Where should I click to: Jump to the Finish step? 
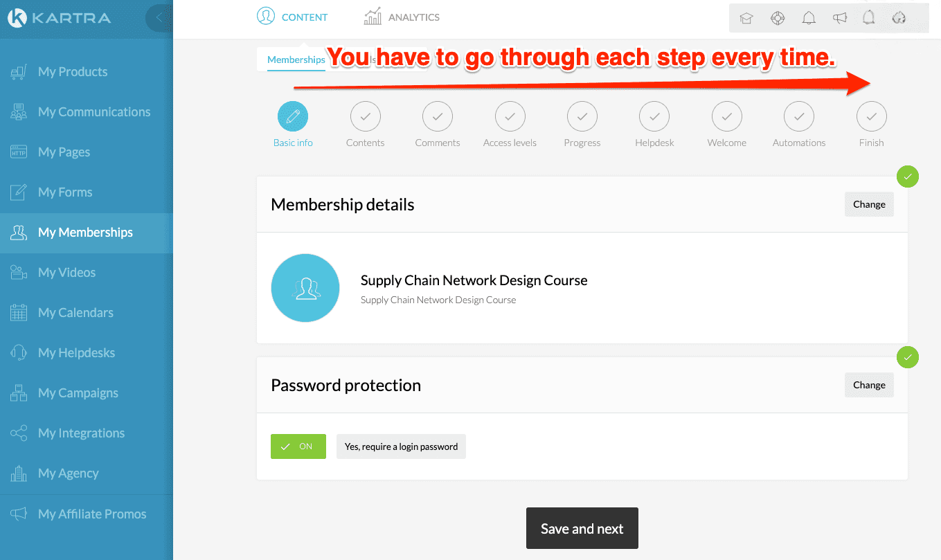[x=871, y=117]
